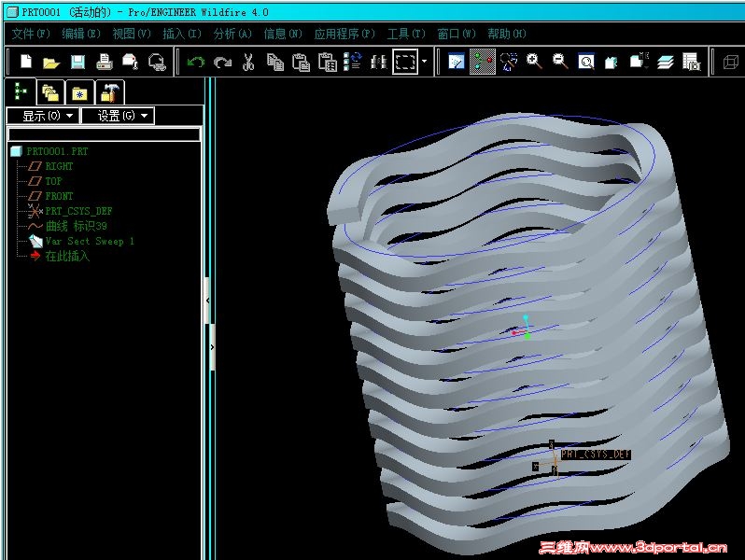
Task: Open a file with folder icon
Action: (51, 63)
